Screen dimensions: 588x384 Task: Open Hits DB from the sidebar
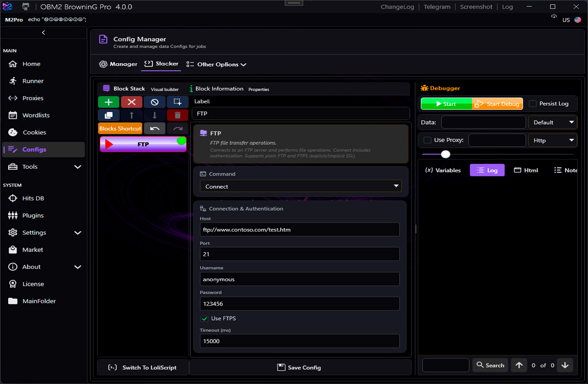click(x=43, y=198)
